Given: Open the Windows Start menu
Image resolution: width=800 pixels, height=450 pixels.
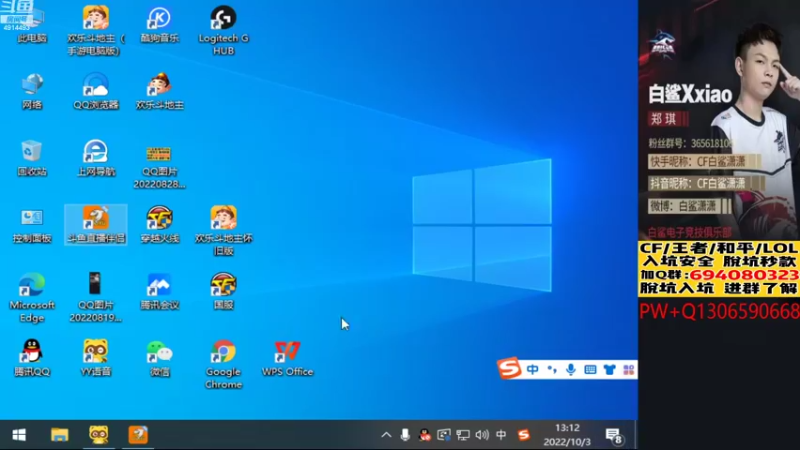Looking at the screenshot, I should click(x=19, y=435).
